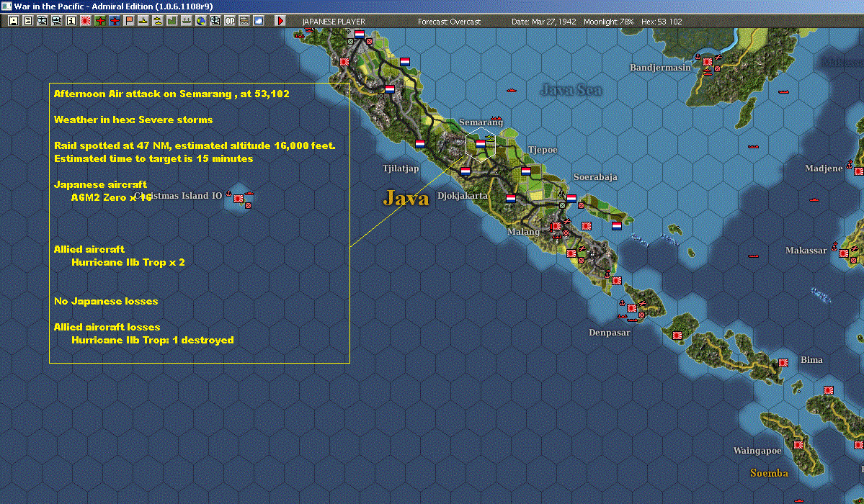This screenshot has width=864, height=504.
Task: Click the globe icon in toolbar
Action: 201,21
